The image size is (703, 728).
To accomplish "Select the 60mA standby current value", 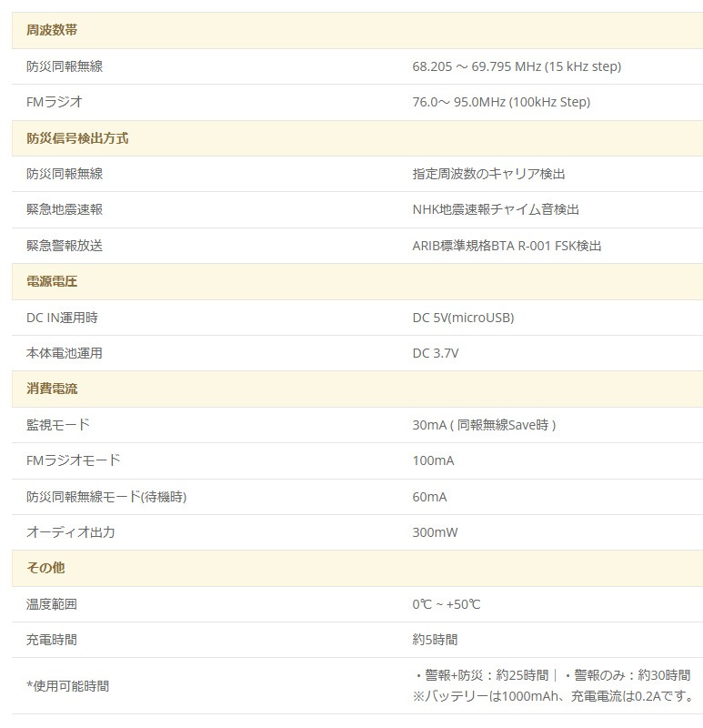I will coord(429,497).
